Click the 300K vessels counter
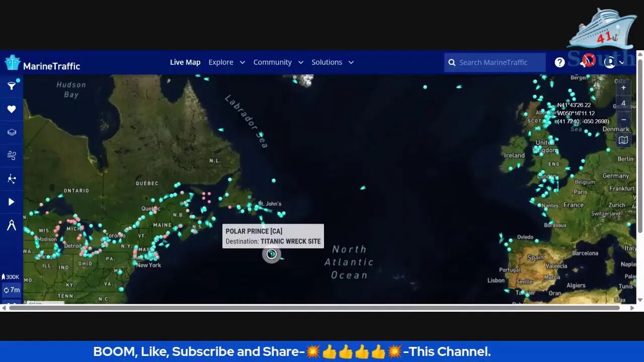 11,277
